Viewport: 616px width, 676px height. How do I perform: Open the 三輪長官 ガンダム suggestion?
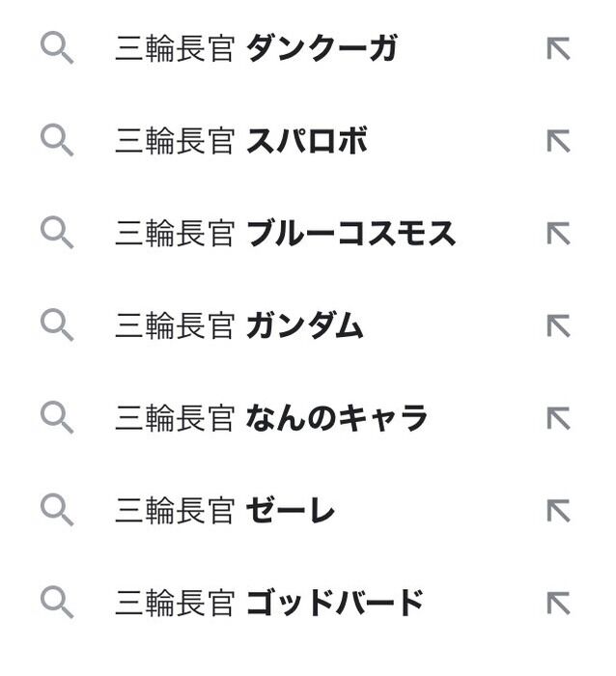(239, 325)
